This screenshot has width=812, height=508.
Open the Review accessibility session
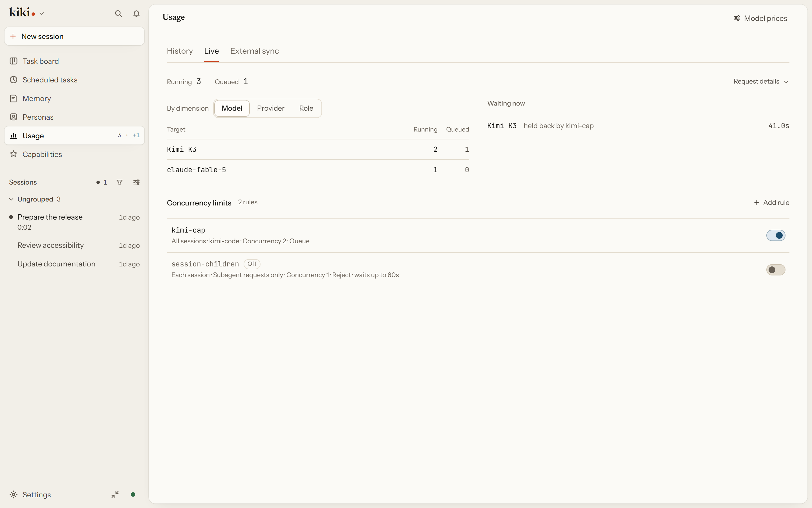74,245
